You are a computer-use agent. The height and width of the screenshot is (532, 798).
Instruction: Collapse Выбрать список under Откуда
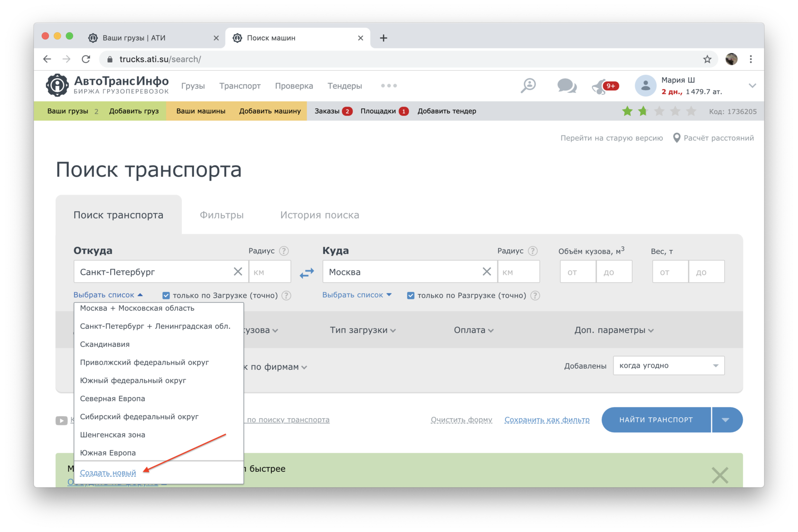click(108, 295)
